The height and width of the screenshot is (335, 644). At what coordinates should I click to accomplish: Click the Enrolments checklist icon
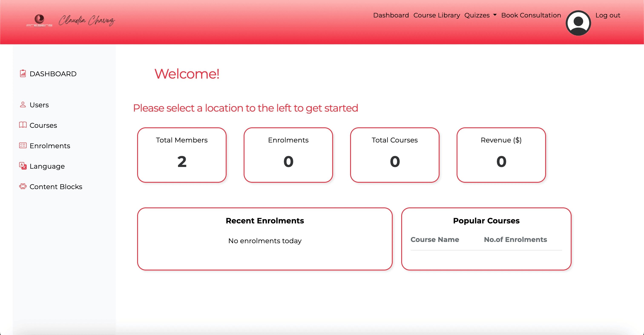click(x=23, y=145)
